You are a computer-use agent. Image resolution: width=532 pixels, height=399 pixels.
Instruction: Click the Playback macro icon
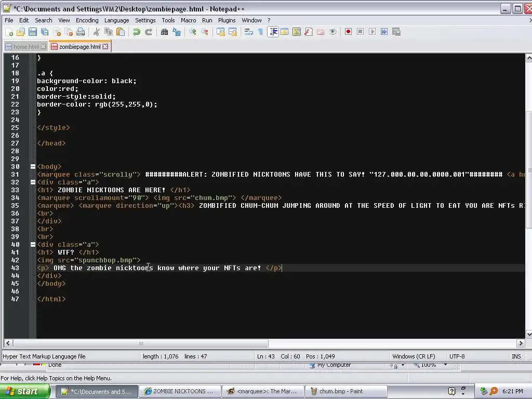(372, 32)
